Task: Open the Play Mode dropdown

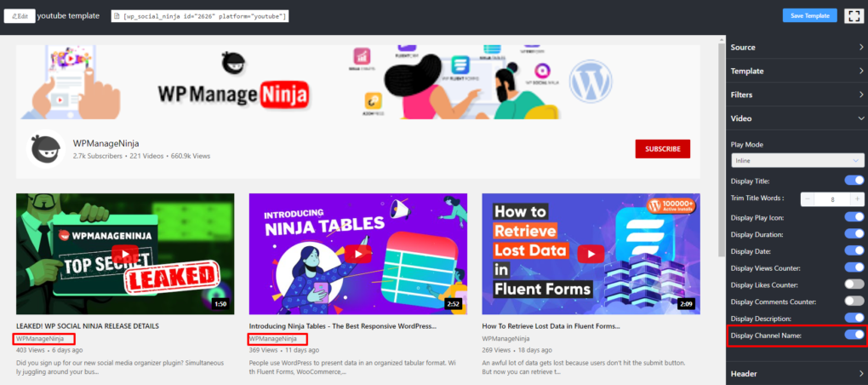Action: (797, 161)
